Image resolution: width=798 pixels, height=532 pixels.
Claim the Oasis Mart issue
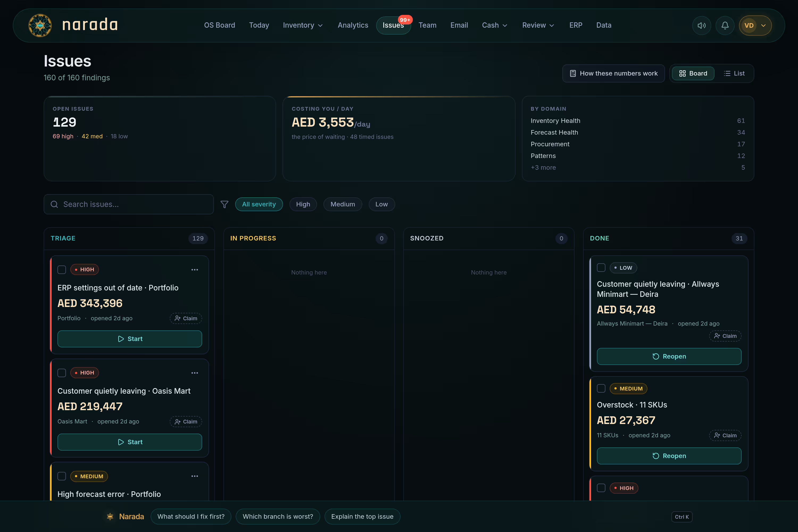click(186, 421)
